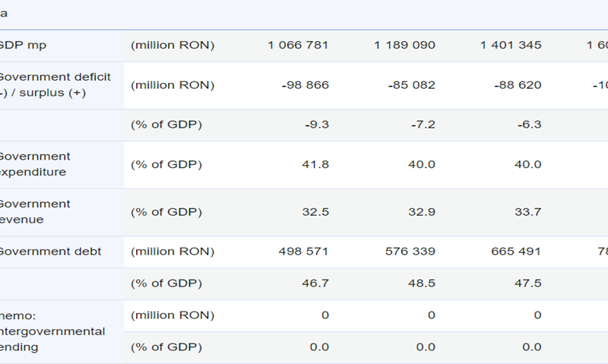The image size is (608, 364).
Task: Select the GDP value 1 401 345
Action: point(511,45)
